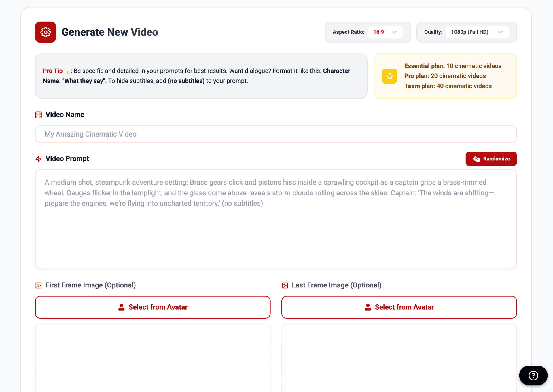The height and width of the screenshot is (392, 553).
Task: Click the chevron arrow in Aspect Ratio selector
Action: [x=395, y=32]
